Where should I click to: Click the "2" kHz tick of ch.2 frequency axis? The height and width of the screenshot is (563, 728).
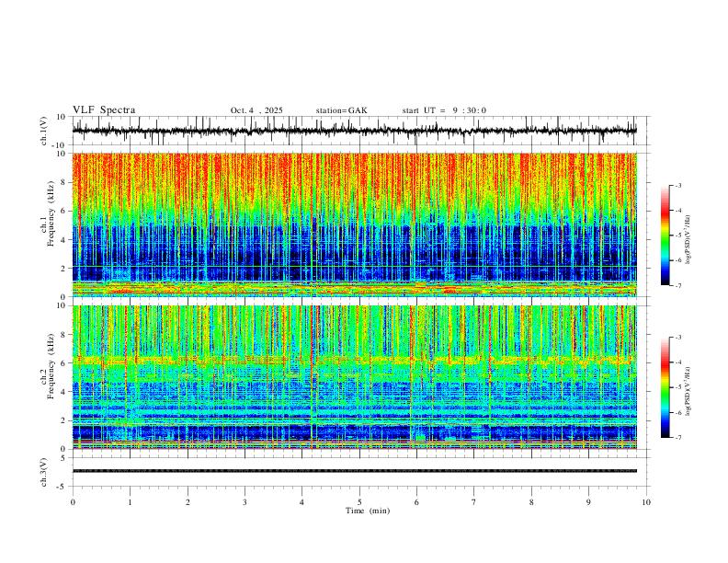coord(63,420)
